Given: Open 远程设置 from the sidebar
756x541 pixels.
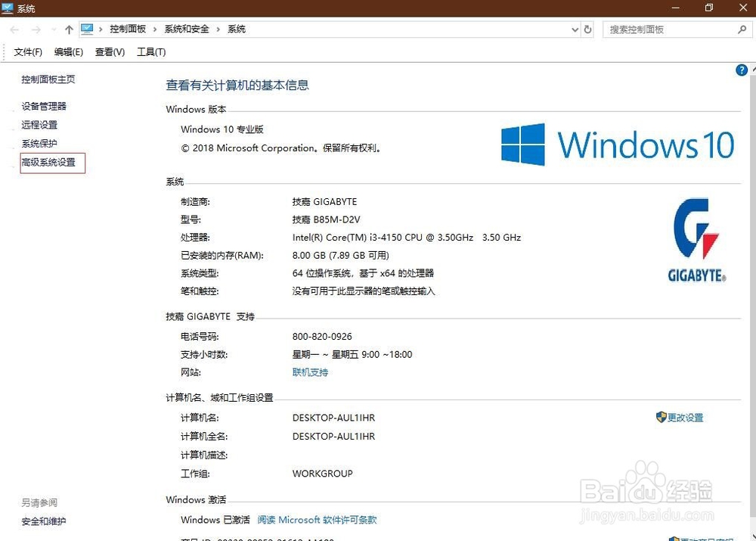Looking at the screenshot, I should click(x=39, y=125).
